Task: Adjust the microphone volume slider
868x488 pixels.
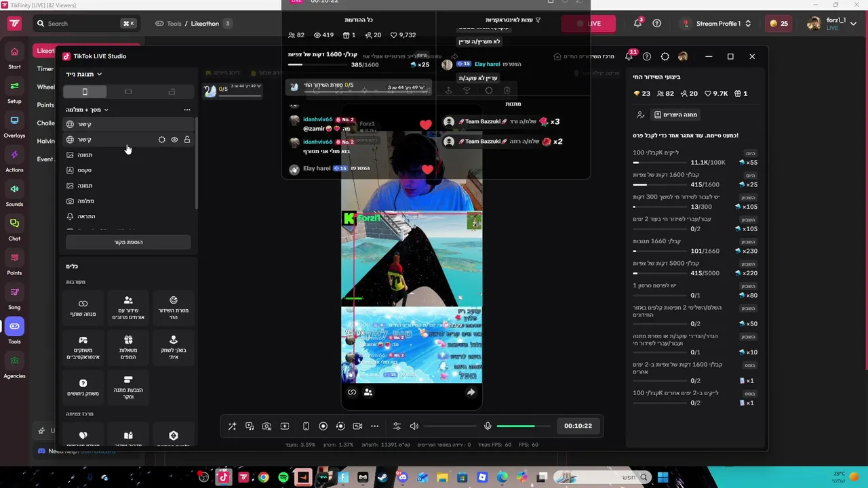Action: tap(523, 426)
